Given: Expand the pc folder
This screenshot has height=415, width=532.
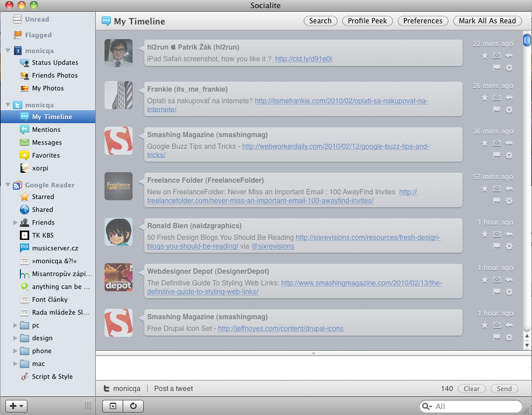Looking at the screenshot, I should click(x=15, y=325).
